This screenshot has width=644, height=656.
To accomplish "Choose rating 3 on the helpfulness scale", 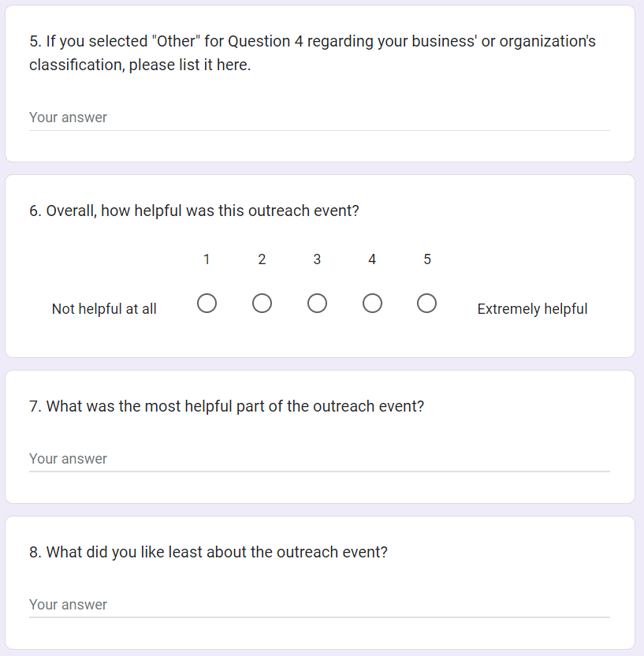I will (317, 304).
